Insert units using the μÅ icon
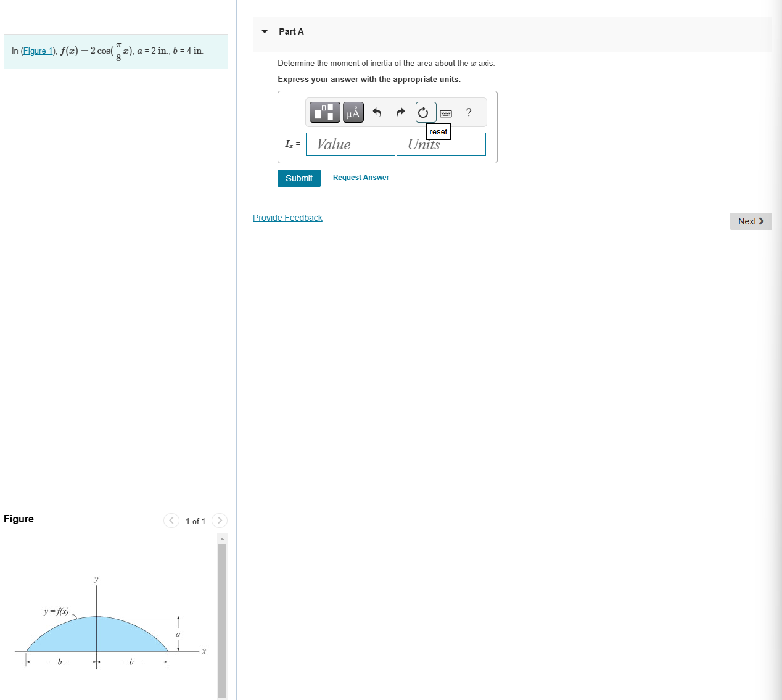Image resolution: width=782 pixels, height=700 pixels. coord(353,112)
